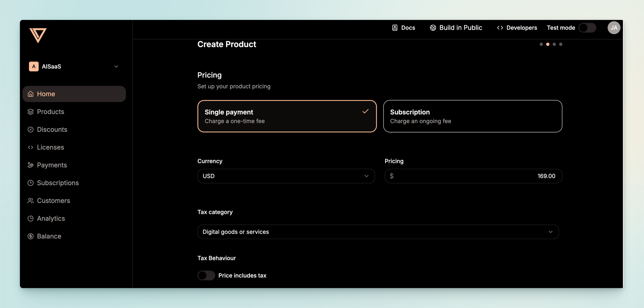Click the Currency field label

point(210,161)
